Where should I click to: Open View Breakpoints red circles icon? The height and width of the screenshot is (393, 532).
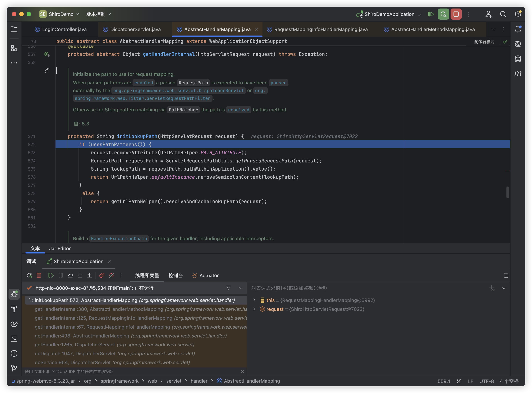(x=102, y=275)
